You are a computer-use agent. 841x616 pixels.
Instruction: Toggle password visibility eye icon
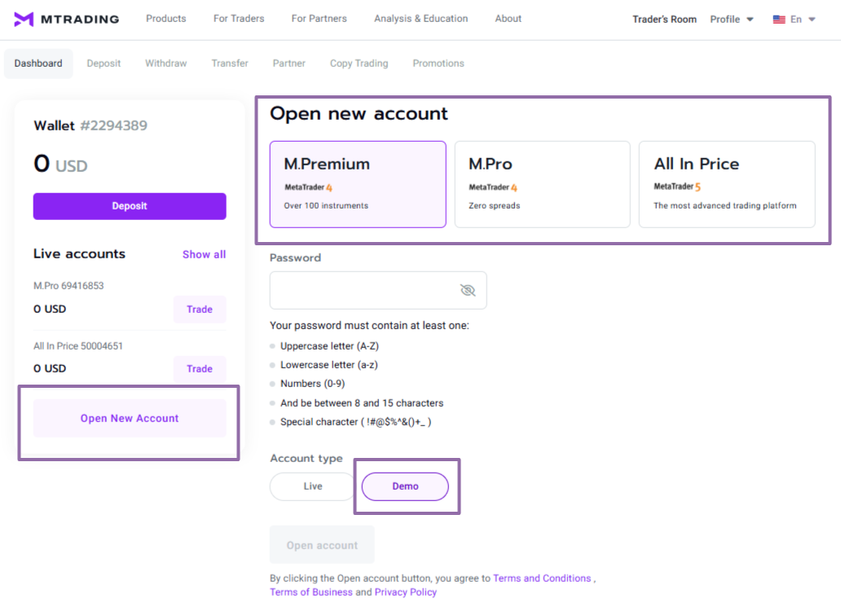tap(468, 290)
